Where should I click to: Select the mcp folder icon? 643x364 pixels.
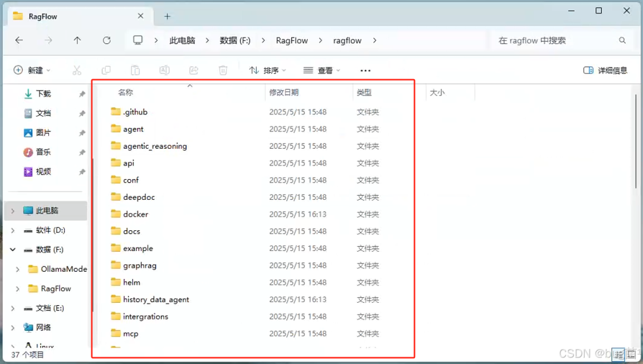click(x=116, y=333)
